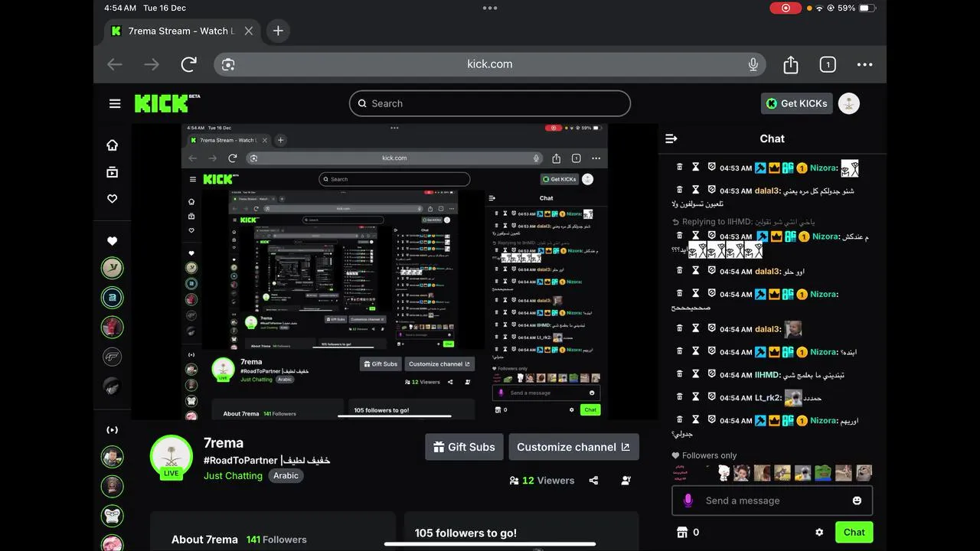Click the share-sheet icon in browser toolbar

(791, 64)
